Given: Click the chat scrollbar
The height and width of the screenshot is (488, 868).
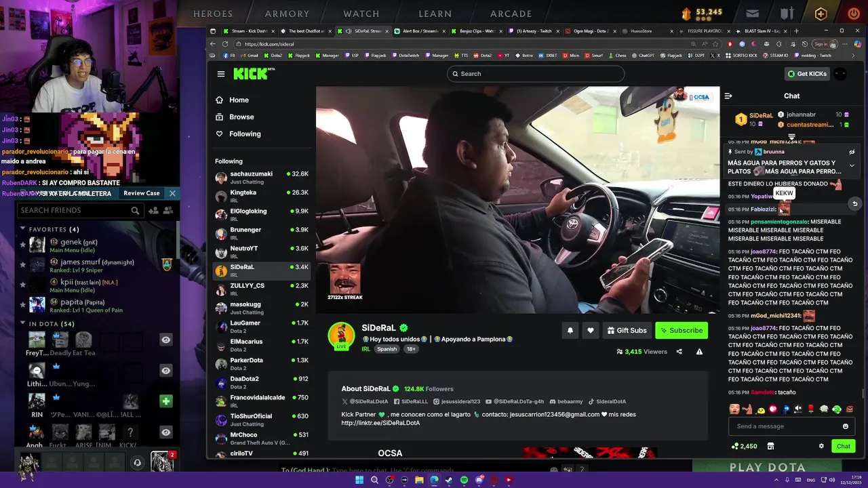Looking at the screenshot, I should [863, 392].
